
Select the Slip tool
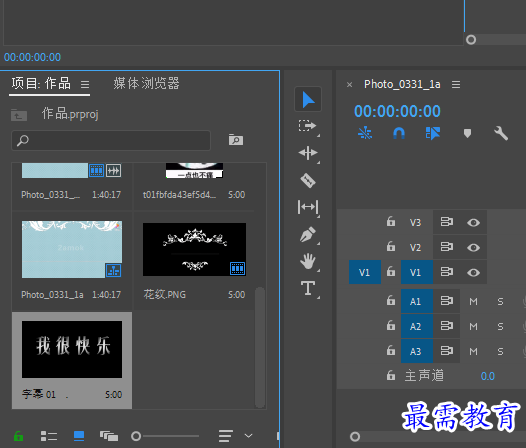[x=308, y=207]
